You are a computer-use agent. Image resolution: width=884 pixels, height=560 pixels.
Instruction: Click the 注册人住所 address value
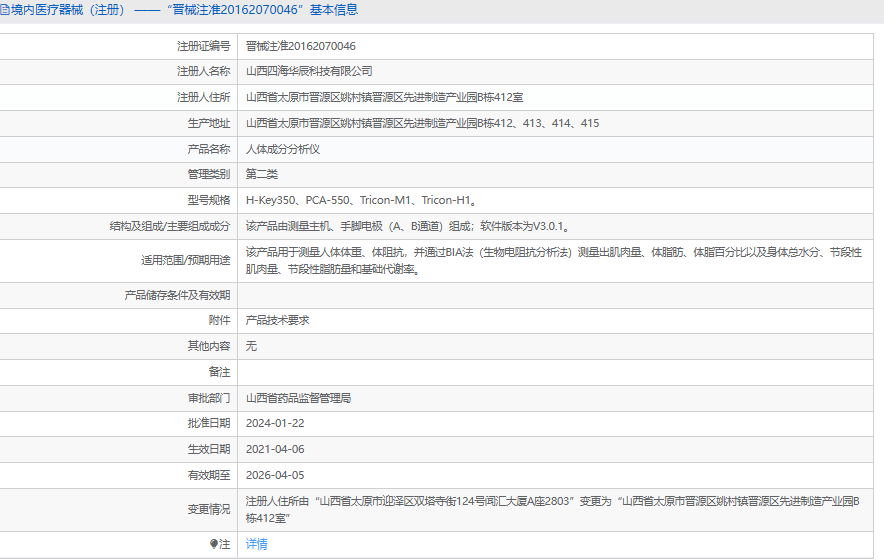point(384,97)
